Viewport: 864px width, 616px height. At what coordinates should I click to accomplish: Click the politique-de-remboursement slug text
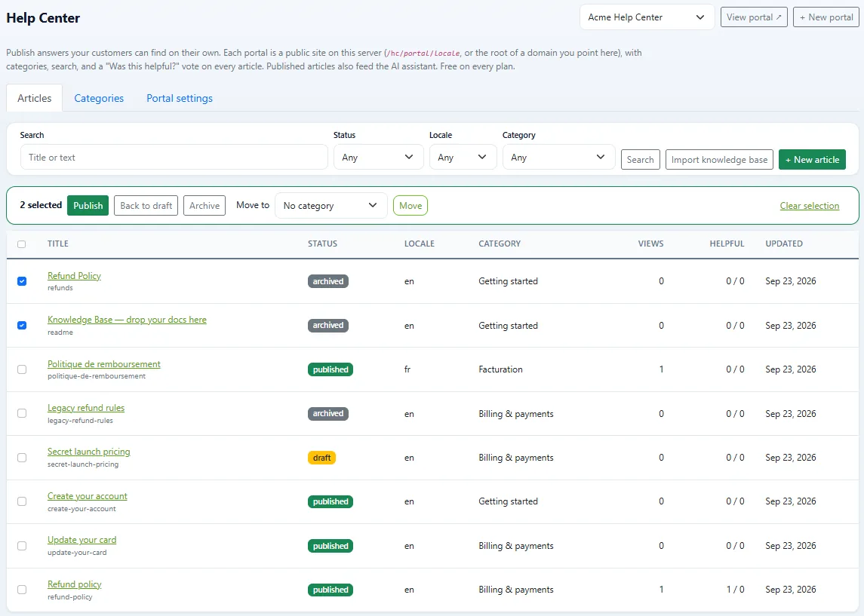coord(97,376)
